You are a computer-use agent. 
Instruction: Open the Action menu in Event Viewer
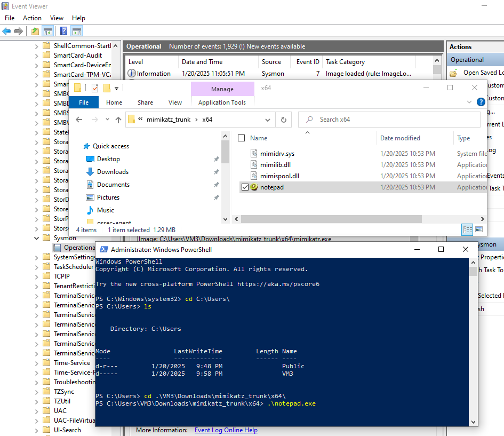coord(32,18)
